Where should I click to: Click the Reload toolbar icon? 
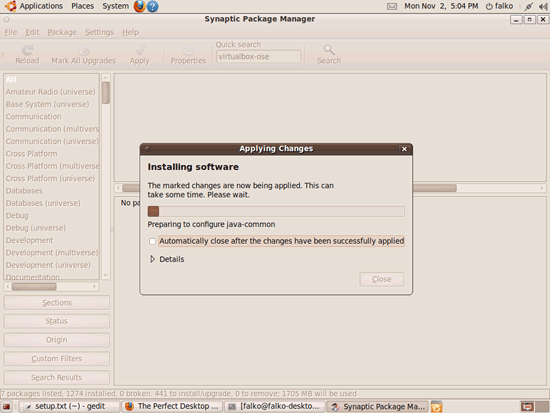tap(27, 50)
